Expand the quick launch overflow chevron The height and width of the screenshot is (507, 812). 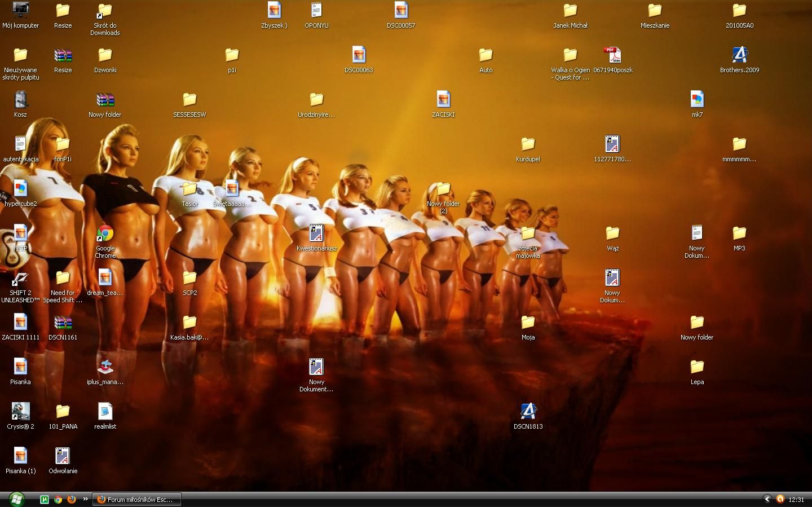point(86,499)
